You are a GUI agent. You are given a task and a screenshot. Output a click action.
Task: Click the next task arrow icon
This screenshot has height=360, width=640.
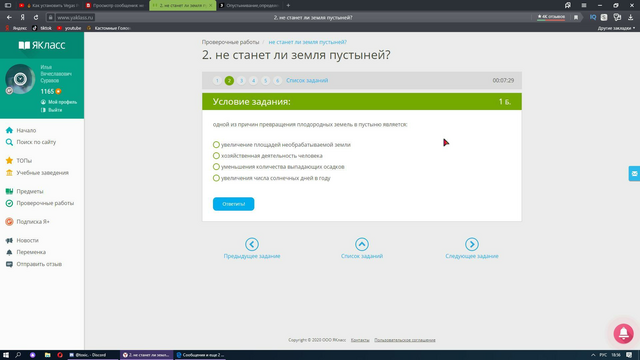471,244
